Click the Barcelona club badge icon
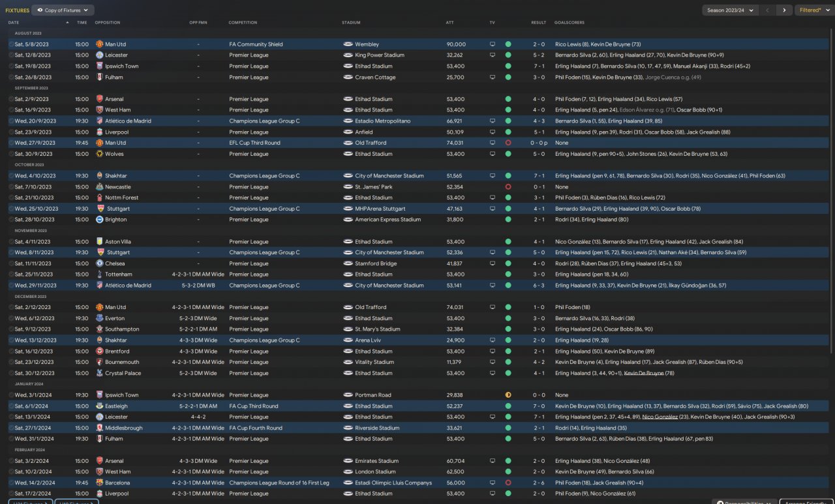Image resolution: width=835 pixels, height=504 pixels. click(99, 482)
